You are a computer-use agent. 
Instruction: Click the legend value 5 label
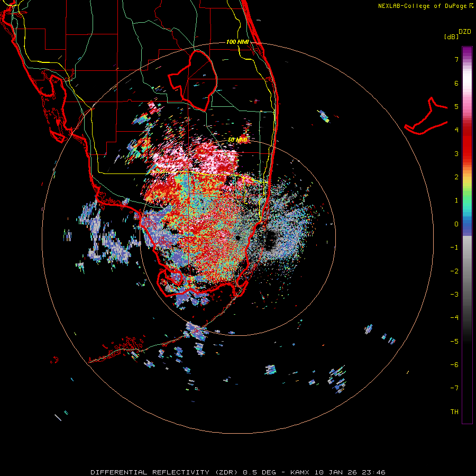click(456, 106)
